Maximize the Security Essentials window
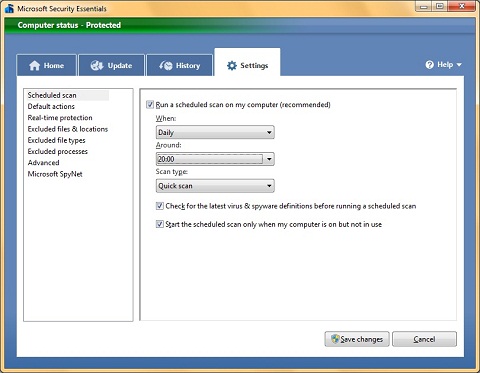480x373 pixels. 440,6
